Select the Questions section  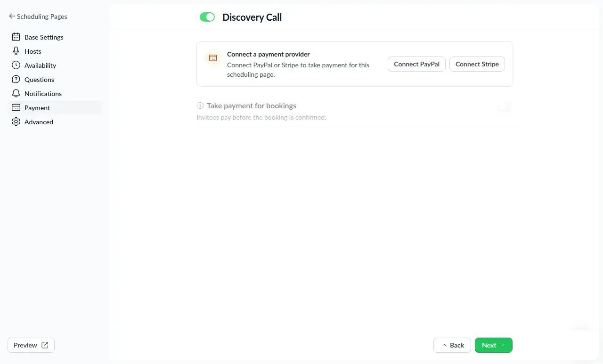[x=55, y=79]
